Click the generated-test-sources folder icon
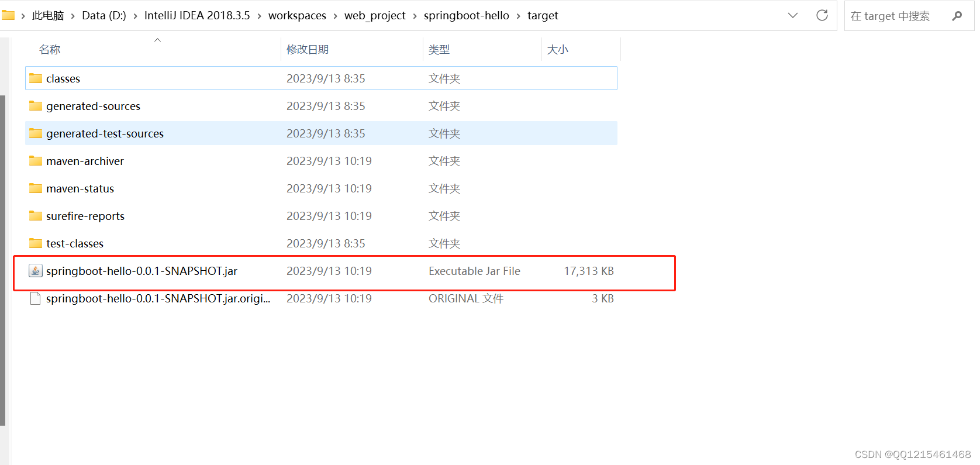980x465 pixels. 36,133
